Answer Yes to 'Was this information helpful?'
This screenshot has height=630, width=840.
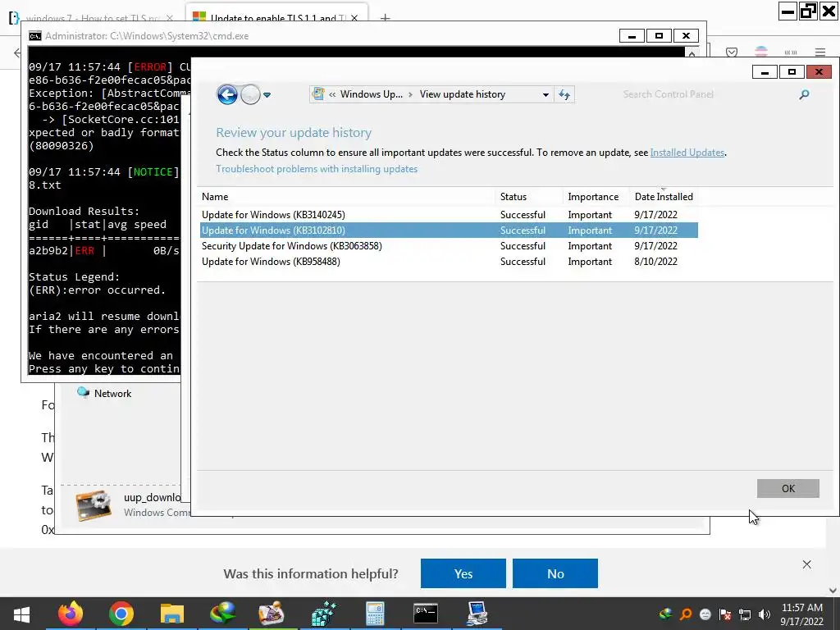463,573
